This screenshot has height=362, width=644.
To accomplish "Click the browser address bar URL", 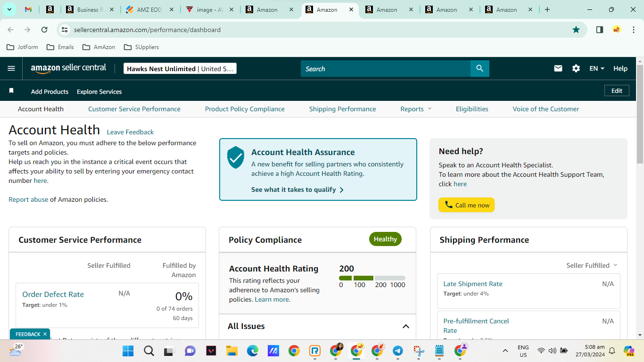I will [147, 30].
